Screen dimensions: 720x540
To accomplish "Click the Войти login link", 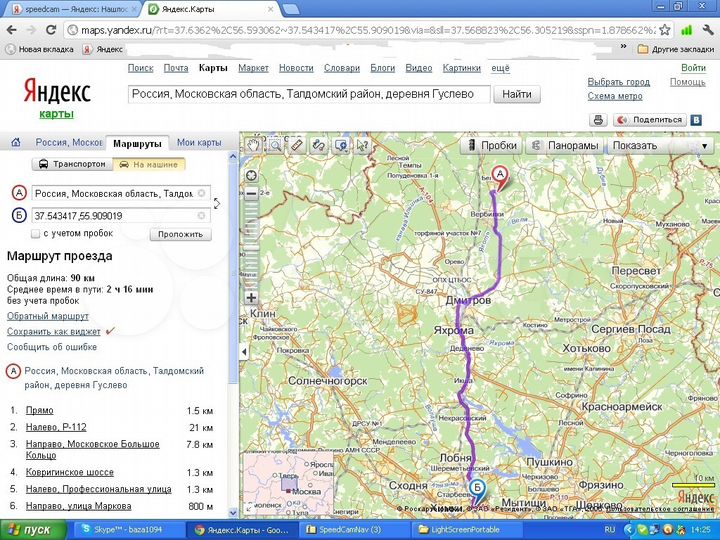I will (x=693, y=68).
